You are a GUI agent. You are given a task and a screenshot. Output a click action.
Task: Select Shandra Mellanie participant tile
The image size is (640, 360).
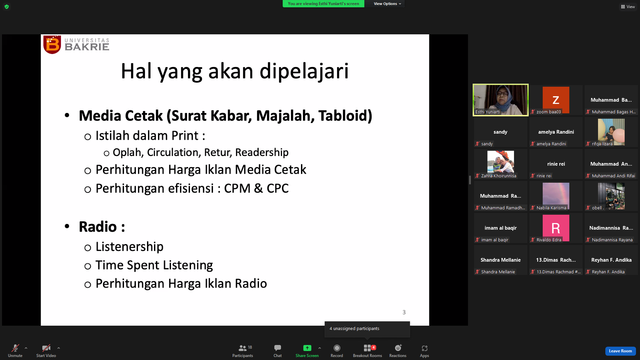(x=500, y=260)
